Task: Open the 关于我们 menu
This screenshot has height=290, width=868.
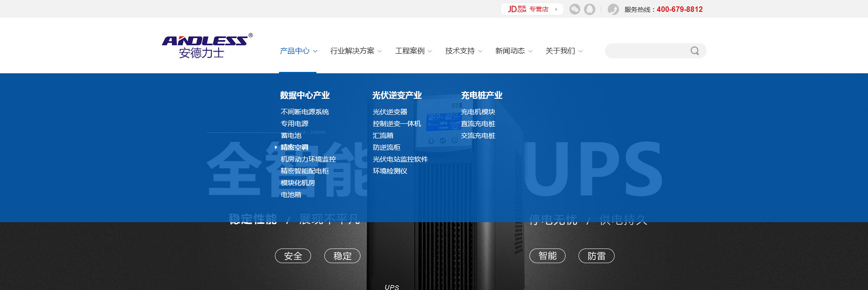Action: (x=560, y=51)
